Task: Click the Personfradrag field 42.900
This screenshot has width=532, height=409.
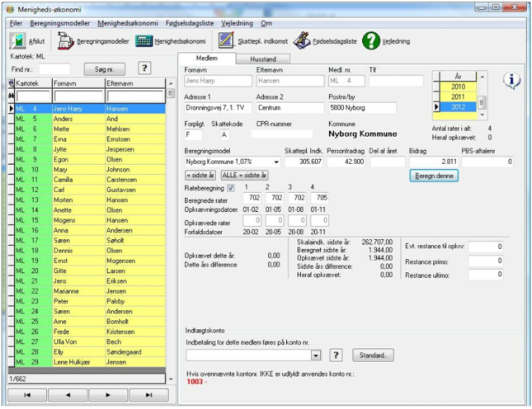Action: click(346, 162)
